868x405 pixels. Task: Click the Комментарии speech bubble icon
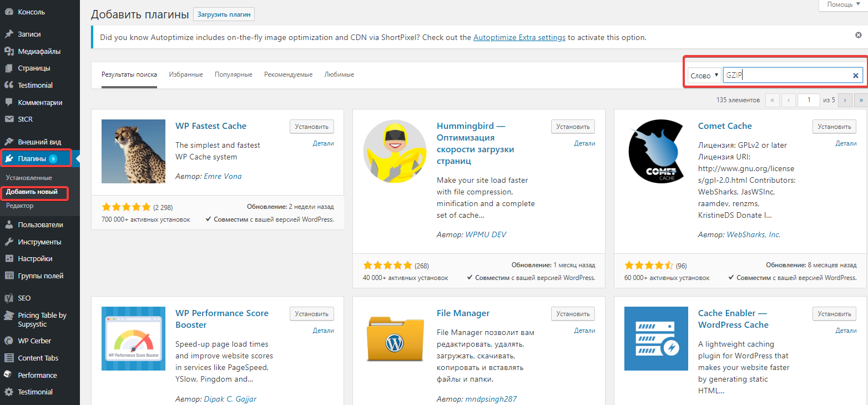click(x=9, y=102)
